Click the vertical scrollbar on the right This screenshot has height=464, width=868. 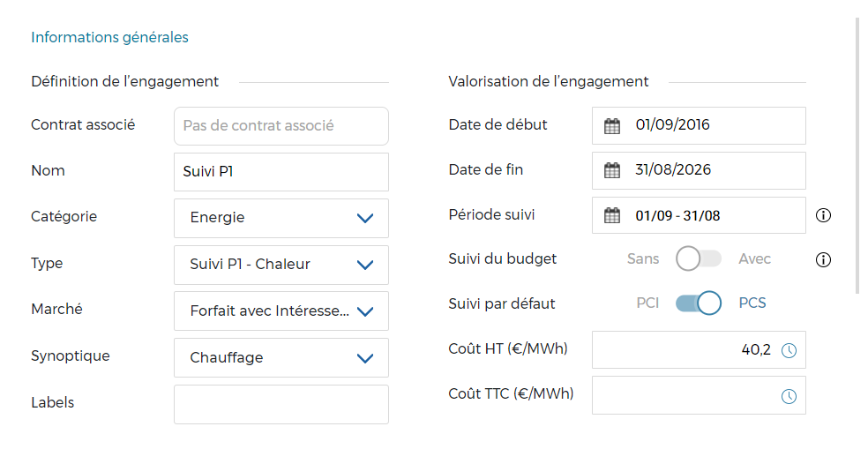[x=858, y=154]
